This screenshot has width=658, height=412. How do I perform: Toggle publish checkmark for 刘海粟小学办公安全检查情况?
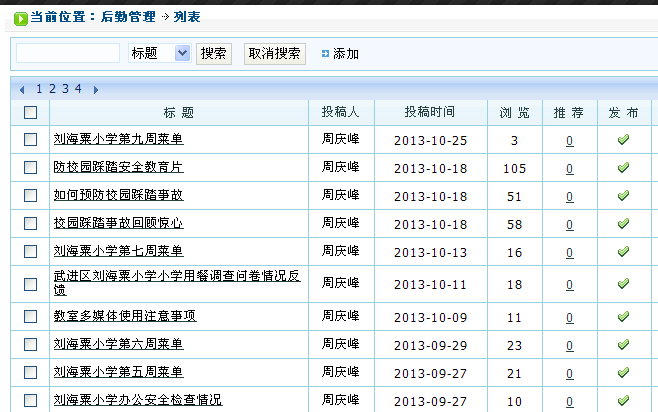(624, 401)
